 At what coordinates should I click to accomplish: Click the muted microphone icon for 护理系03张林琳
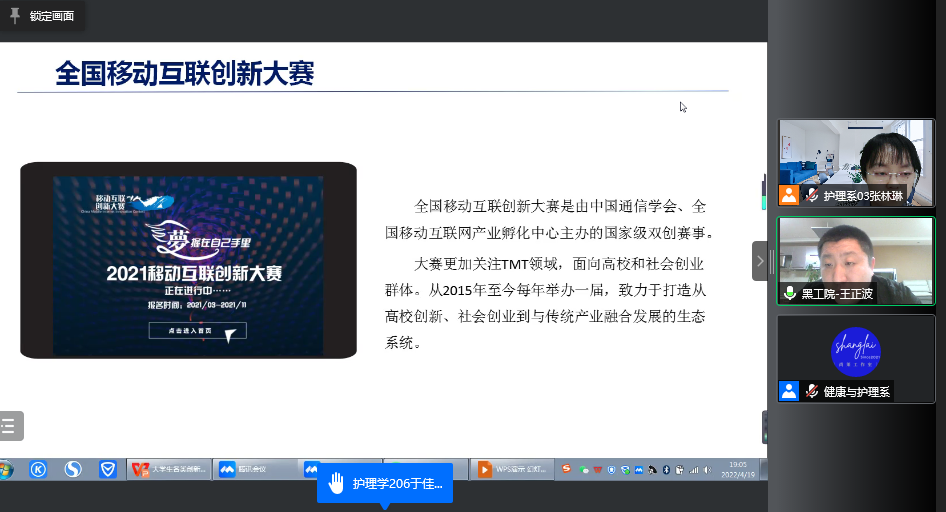point(812,196)
